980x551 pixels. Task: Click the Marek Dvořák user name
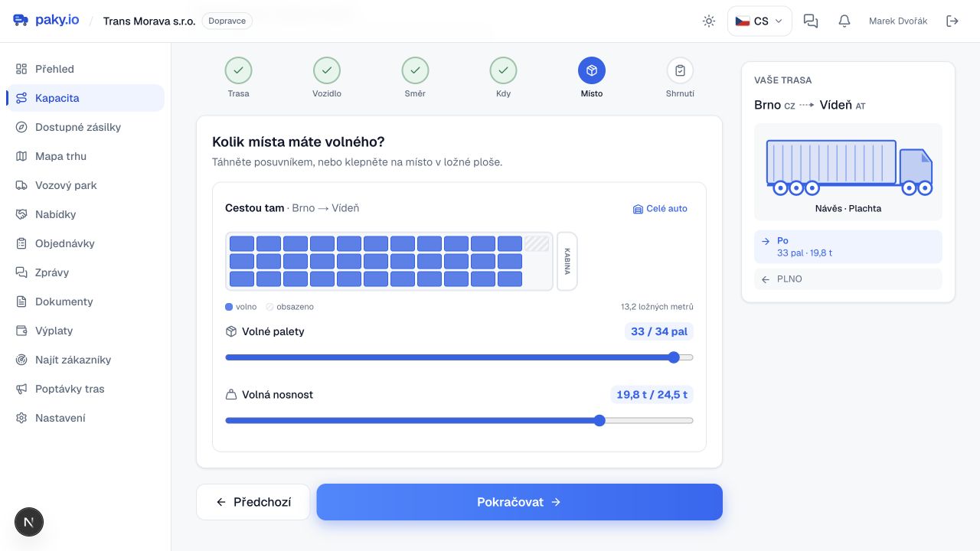pos(898,21)
